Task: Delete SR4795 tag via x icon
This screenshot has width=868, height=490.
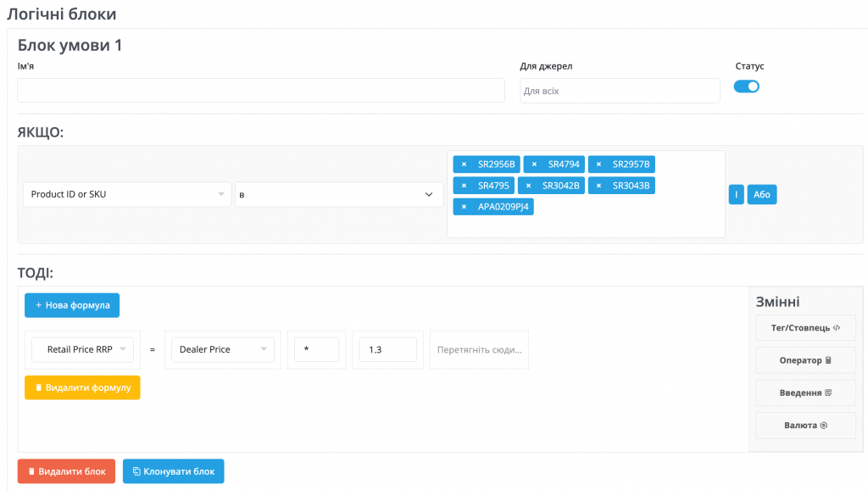Action: click(464, 186)
